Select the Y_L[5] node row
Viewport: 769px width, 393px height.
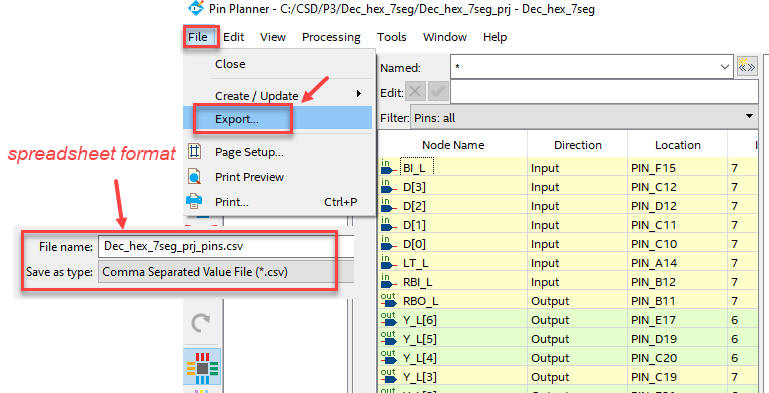568,339
